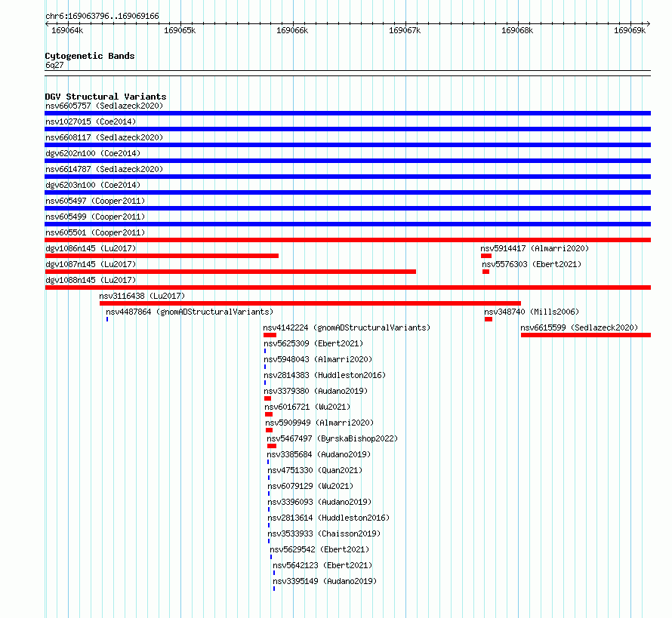Click nsv605497 (Cooper2011) label
This screenshot has width=672, height=618.
click(95, 201)
